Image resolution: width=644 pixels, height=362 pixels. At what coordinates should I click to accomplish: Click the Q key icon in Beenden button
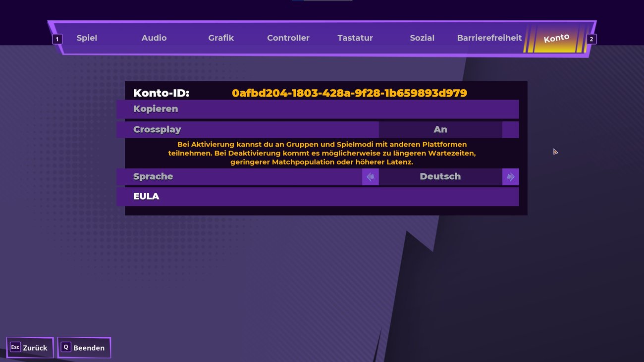coord(65,347)
